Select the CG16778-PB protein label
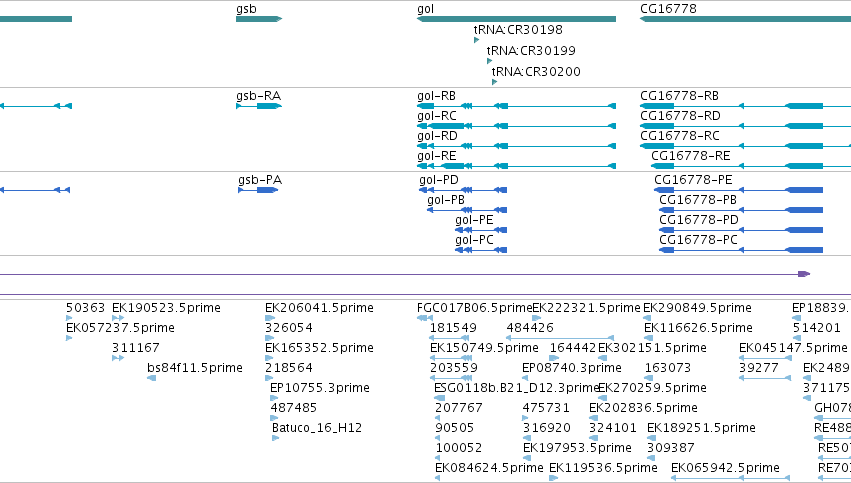The height and width of the screenshot is (483, 851). (x=698, y=200)
